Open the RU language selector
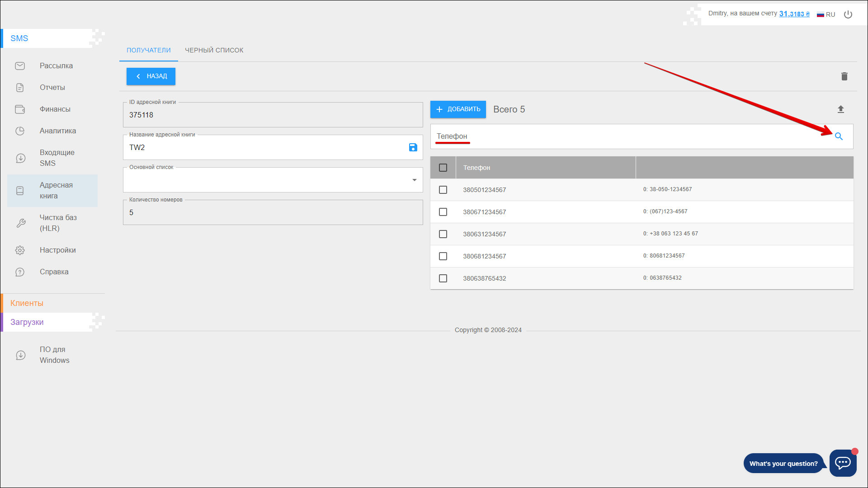 click(826, 14)
